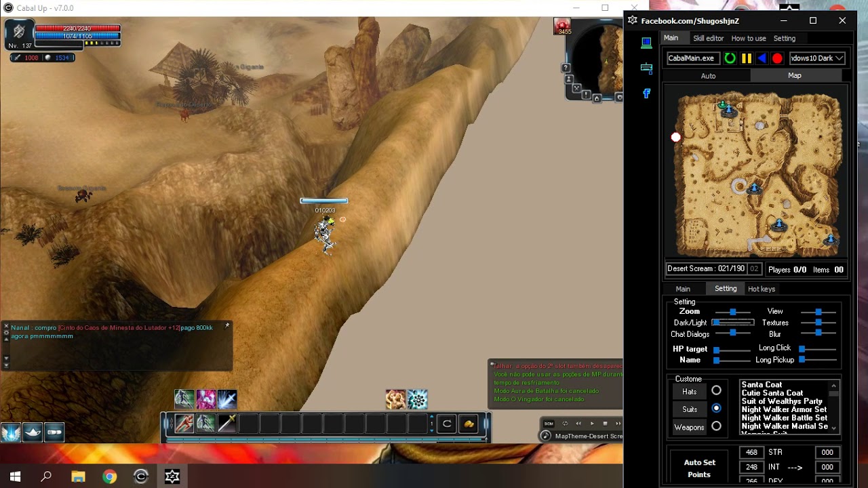Click the Suits button

pyautogui.click(x=689, y=409)
